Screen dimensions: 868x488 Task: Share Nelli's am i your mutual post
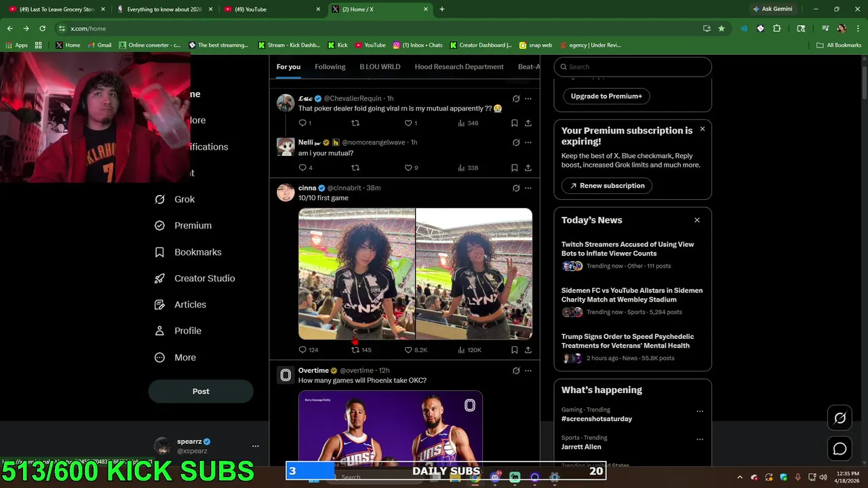click(528, 167)
